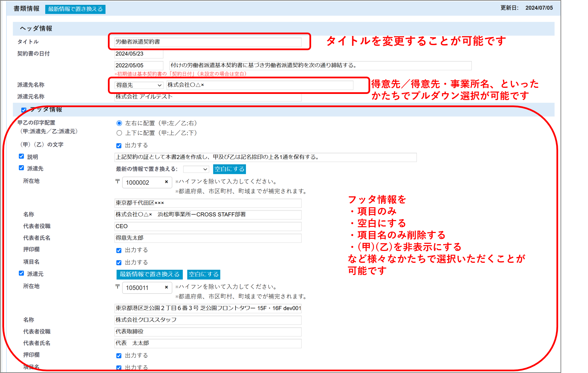Click the 代表者氏名 field 得意先太郎
Viewport: 588px width, 373px height.
[x=208, y=238]
